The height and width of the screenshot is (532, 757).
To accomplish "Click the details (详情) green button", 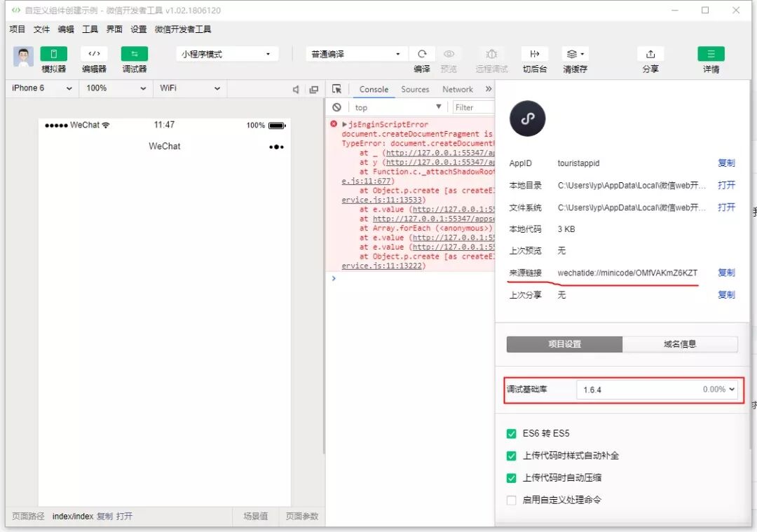I will click(x=711, y=53).
